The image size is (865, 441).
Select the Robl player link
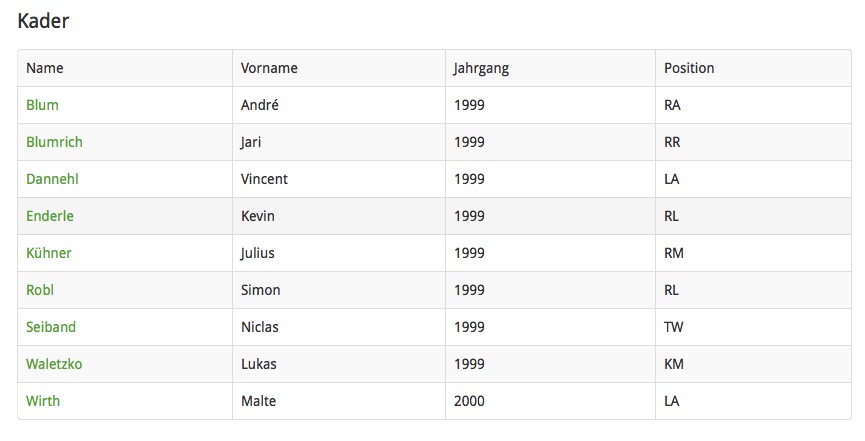[40, 290]
